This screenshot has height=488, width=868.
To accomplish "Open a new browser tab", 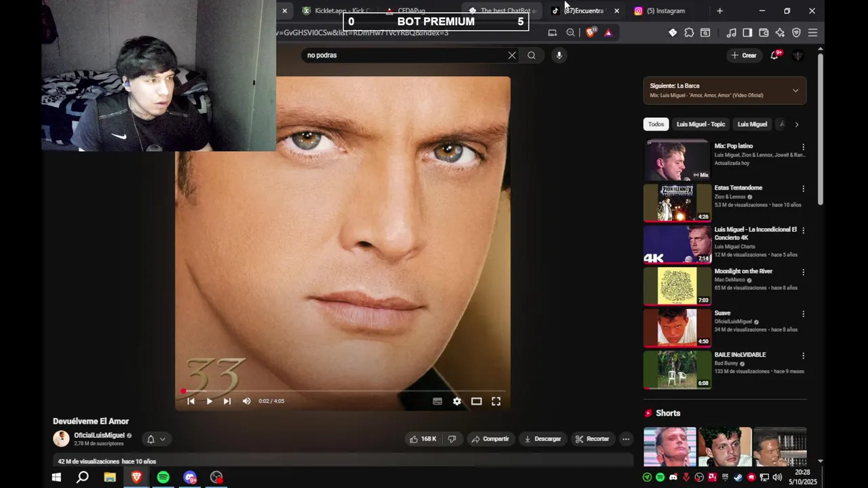I will [719, 11].
